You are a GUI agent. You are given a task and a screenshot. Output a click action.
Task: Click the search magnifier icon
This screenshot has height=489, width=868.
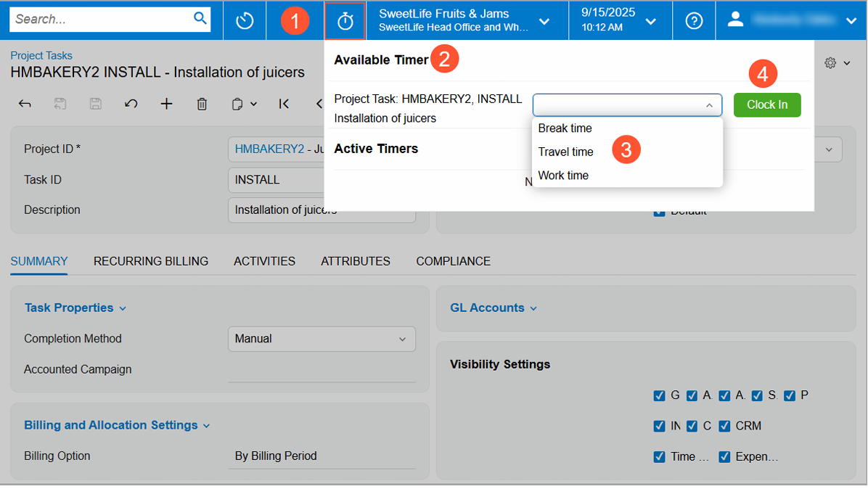point(200,19)
